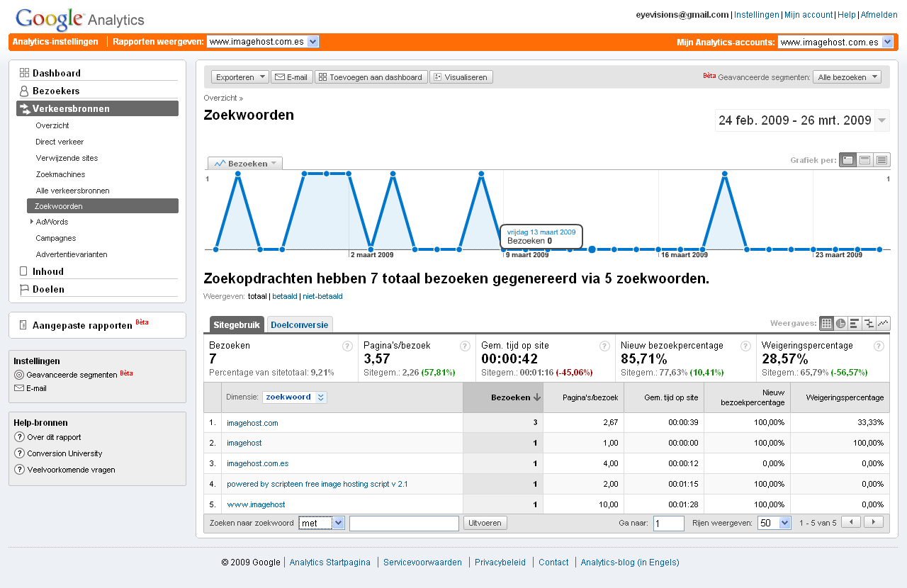Open table view in Weergaves
The height and width of the screenshot is (588, 907).
[826, 324]
